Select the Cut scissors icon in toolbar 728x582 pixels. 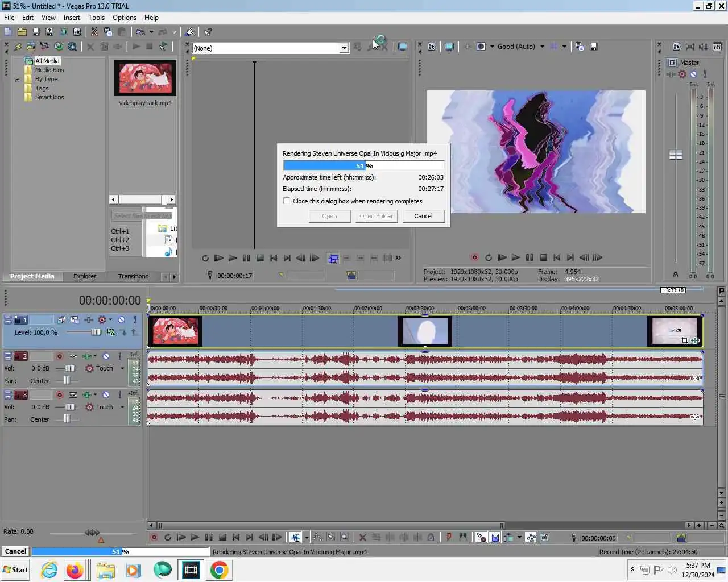pos(94,32)
